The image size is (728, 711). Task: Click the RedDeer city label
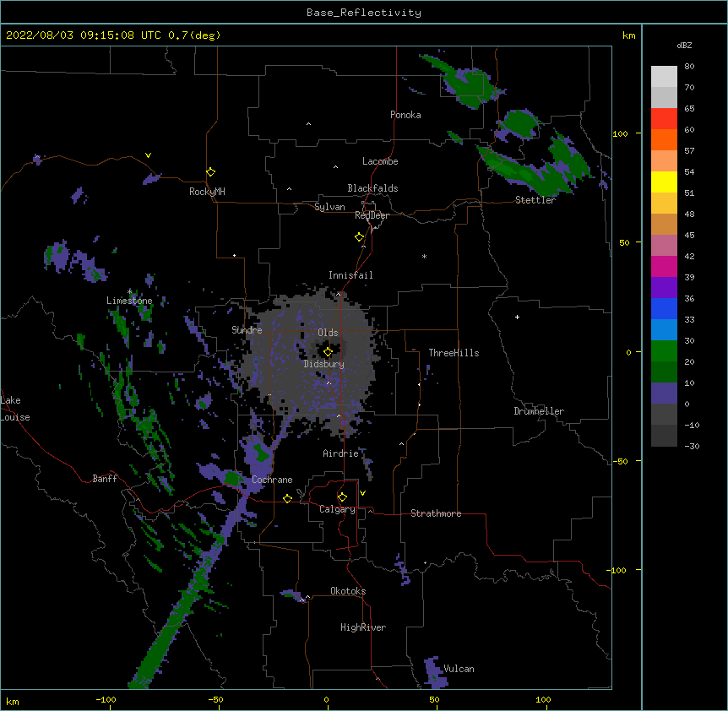tap(372, 215)
